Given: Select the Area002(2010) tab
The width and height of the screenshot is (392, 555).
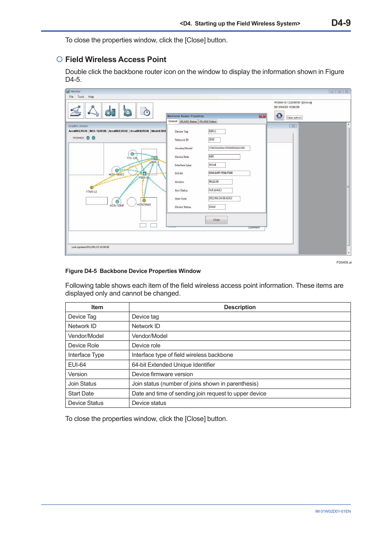Looking at the screenshot, I should pyautogui.click(x=118, y=131).
